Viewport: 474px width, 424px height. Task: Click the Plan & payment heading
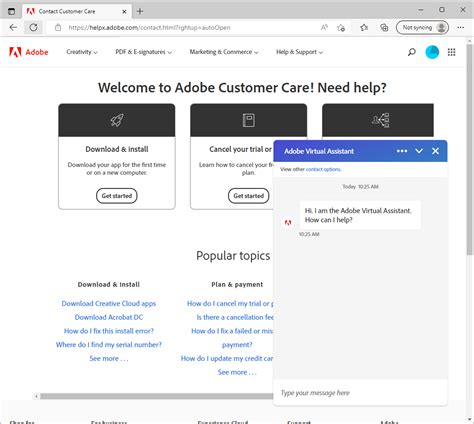tap(237, 284)
